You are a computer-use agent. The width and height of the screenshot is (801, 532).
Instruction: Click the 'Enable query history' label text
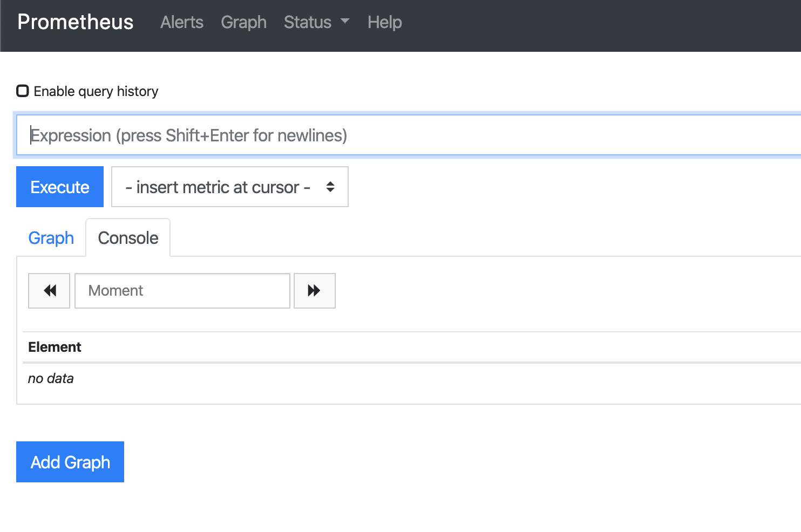pyautogui.click(x=96, y=92)
